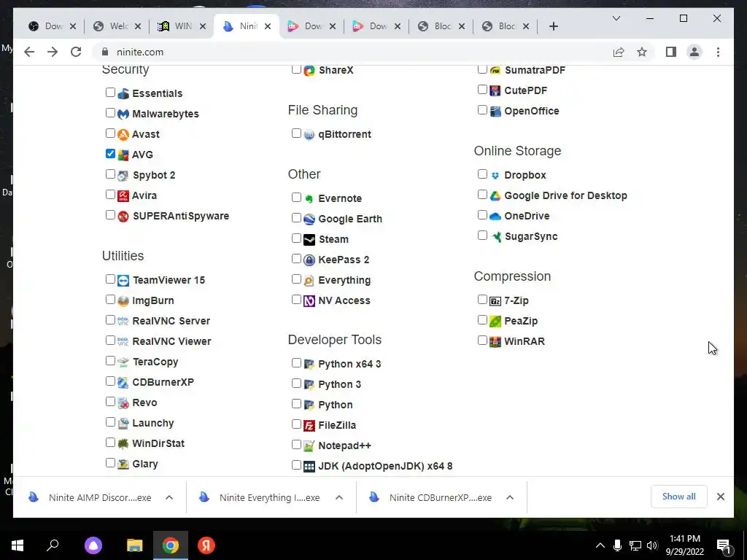The width and height of the screenshot is (747, 560).
Task: Click the JDK (AdoptOpenJDK) x64 8 label
Action: click(385, 466)
